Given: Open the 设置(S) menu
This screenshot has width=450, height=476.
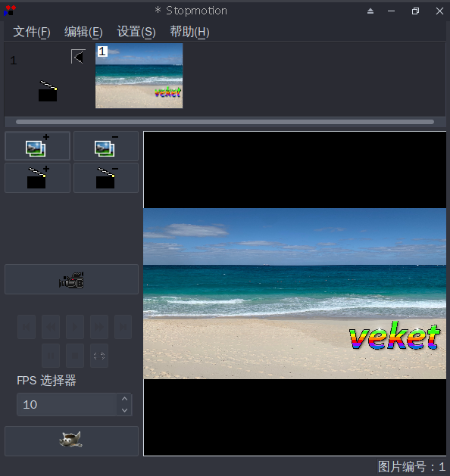Looking at the screenshot, I should (x=136, y=32).
